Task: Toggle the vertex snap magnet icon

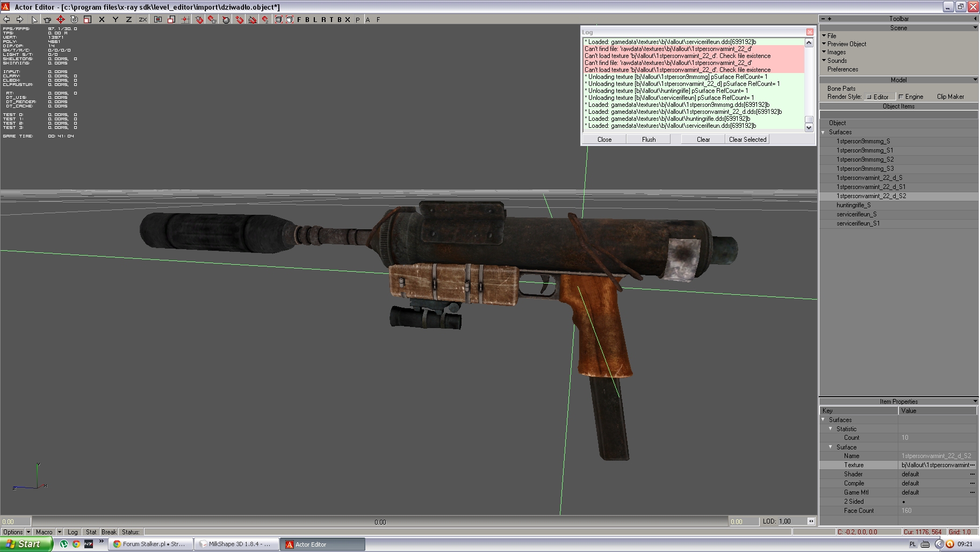Action: 265,19
